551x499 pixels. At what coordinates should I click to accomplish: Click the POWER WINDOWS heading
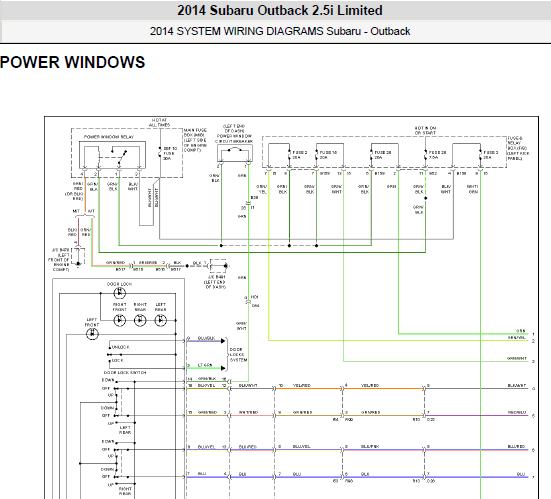72,63
